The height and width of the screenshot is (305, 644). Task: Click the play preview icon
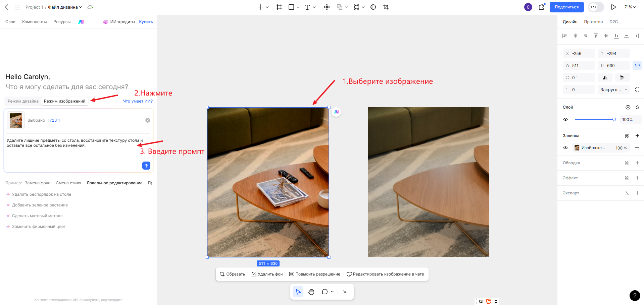point(613,7)
